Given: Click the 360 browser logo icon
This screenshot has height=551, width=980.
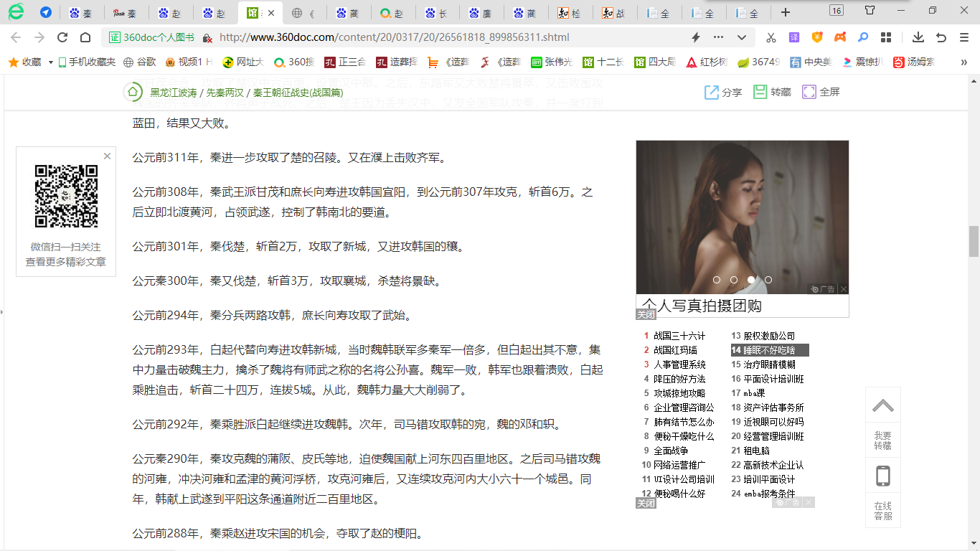Looking at the screenshot, I should (16, 11).
